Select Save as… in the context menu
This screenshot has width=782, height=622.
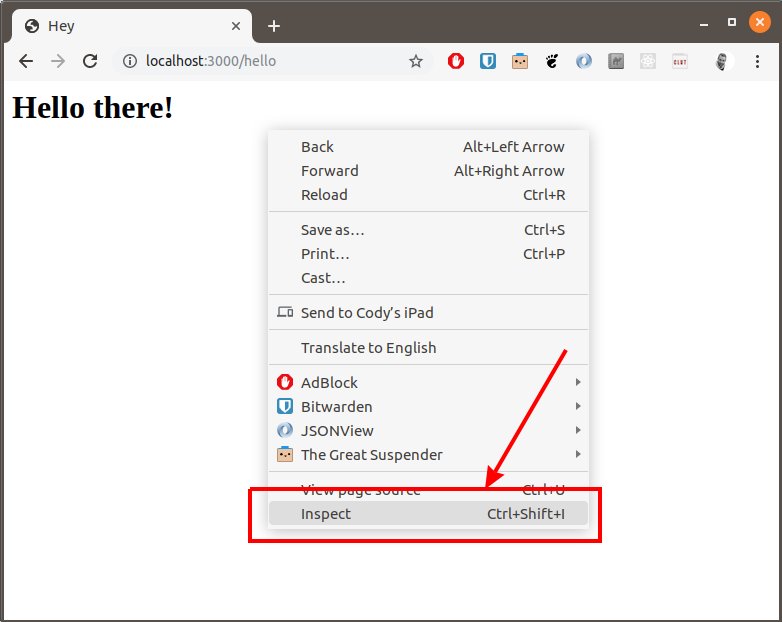tap(428, 230)
